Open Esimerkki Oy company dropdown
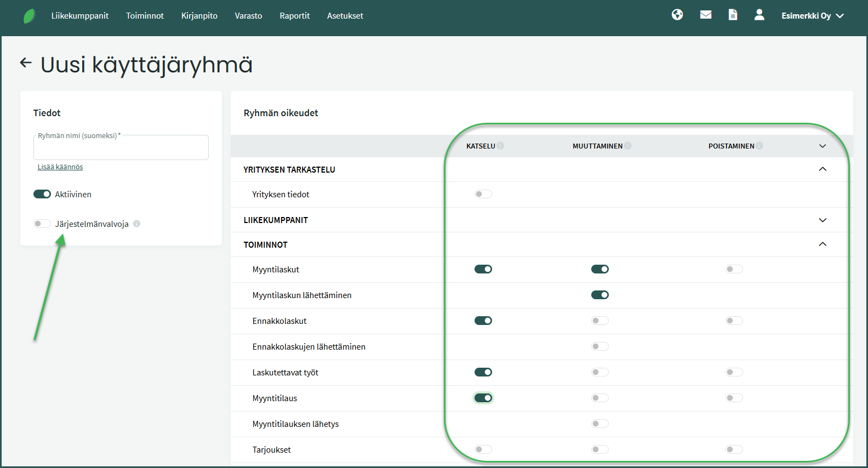Viewport: 868px width, 468px height. click(812, 16)
